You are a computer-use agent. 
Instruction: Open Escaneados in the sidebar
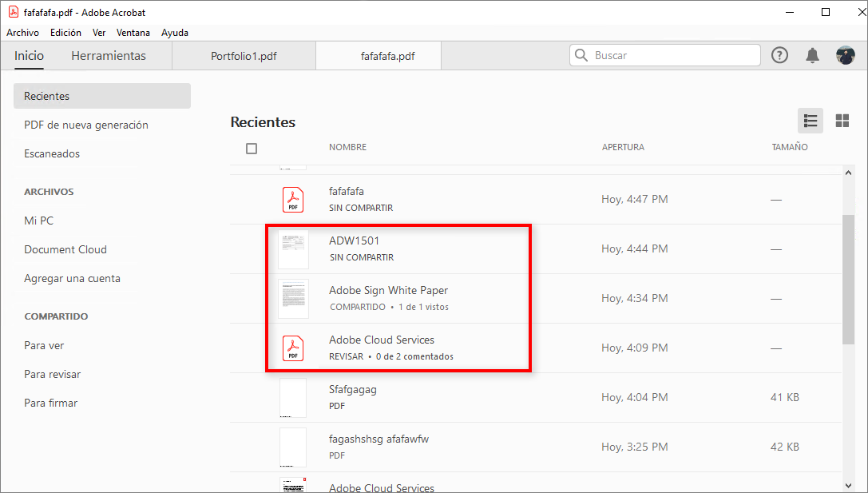(51, 154)
